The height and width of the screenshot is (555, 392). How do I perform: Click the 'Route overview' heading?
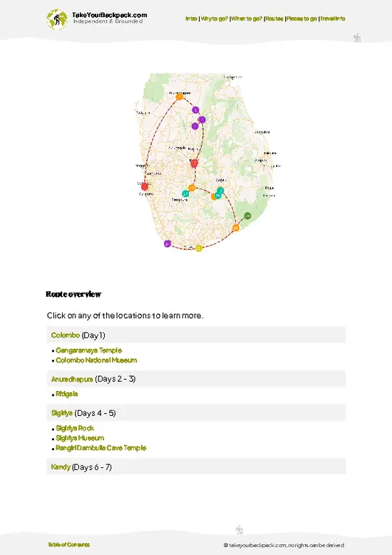pos(73,294)
